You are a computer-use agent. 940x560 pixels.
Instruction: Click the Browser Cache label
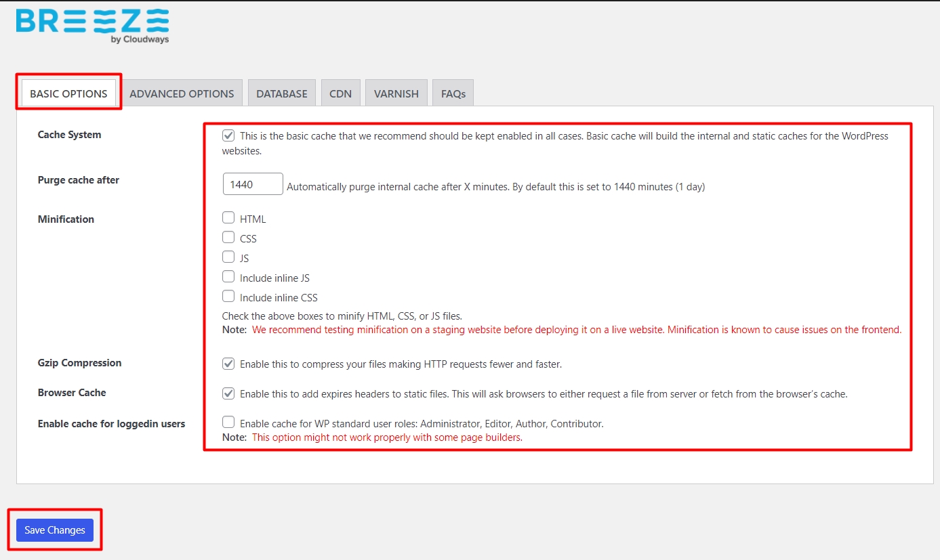pyautogui.click(x=72, y=393)
